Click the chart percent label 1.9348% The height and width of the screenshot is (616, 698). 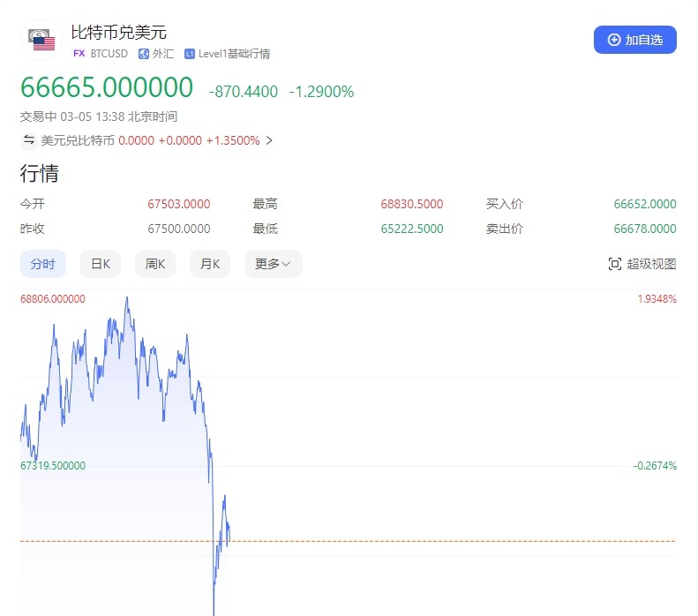[657, 298]
